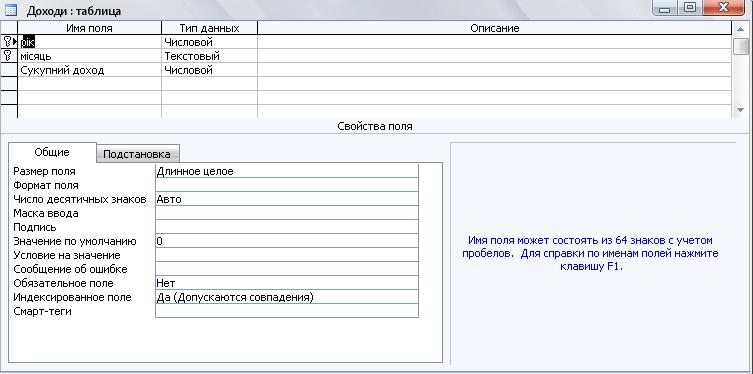Open Число десятичных знаков value Авто
This screenshot has height=374, width=753.
pyautogui.click(x=287, y=199)
